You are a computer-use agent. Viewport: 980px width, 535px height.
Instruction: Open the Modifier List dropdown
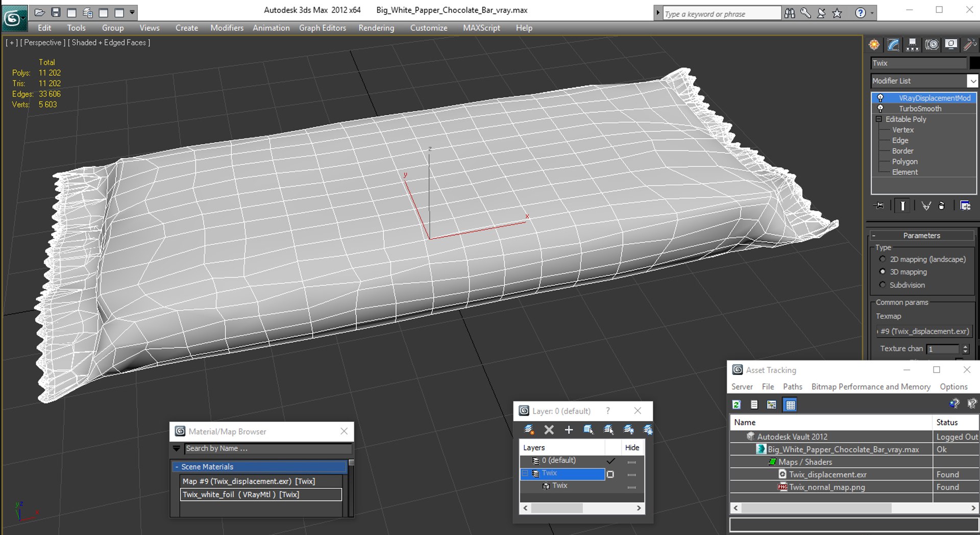coord(973,81)
